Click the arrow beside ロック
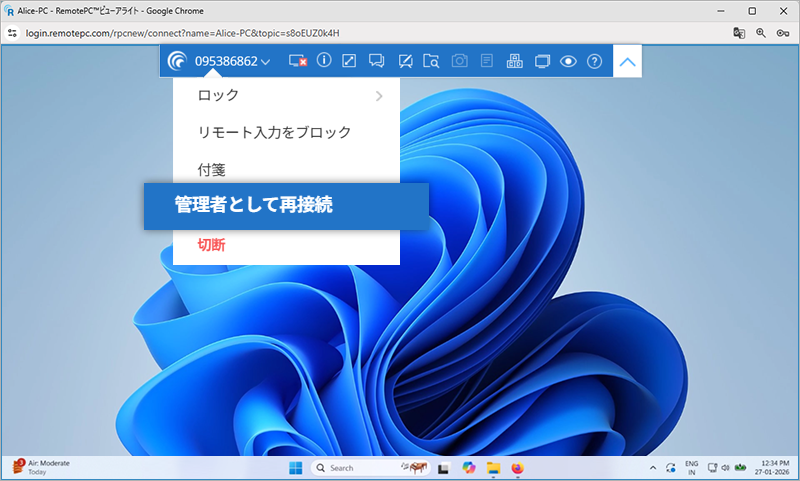This screenshot has height=481, width=800. click(x=379, y=96)
